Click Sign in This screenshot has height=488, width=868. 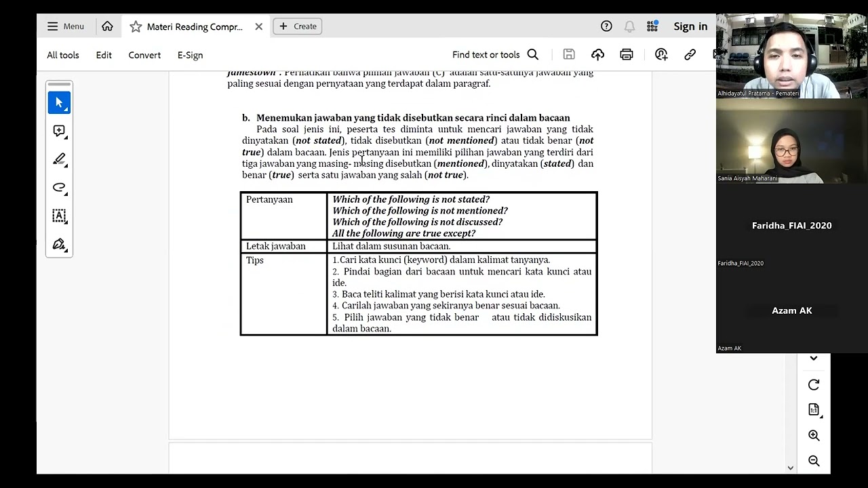click(x=690, y=26)
